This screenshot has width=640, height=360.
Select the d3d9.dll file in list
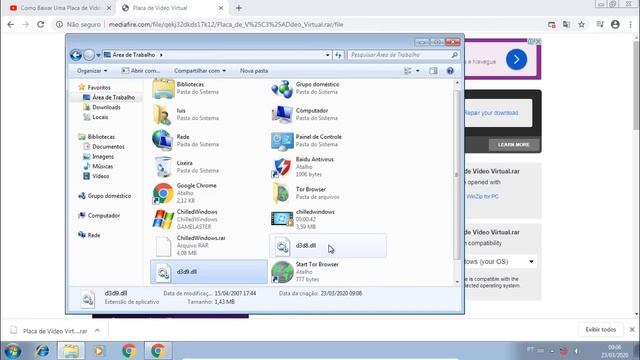[x=209, y=272]
